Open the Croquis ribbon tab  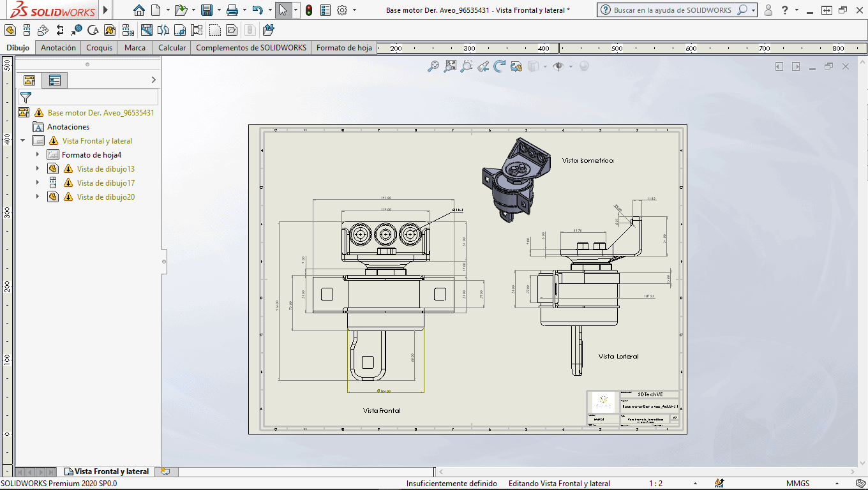[99, 48]
